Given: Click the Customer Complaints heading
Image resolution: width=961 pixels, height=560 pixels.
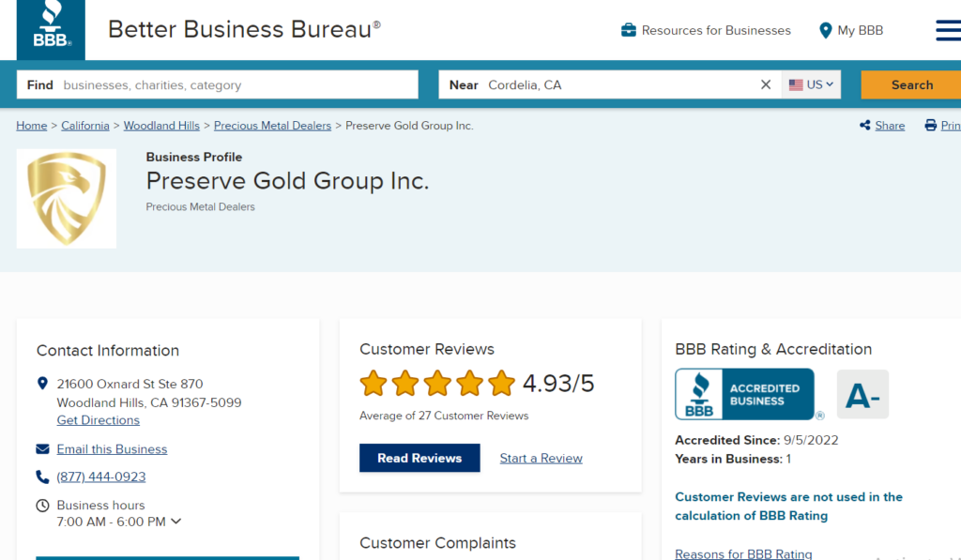Looking at the screenshot, I should coord(437,543).
